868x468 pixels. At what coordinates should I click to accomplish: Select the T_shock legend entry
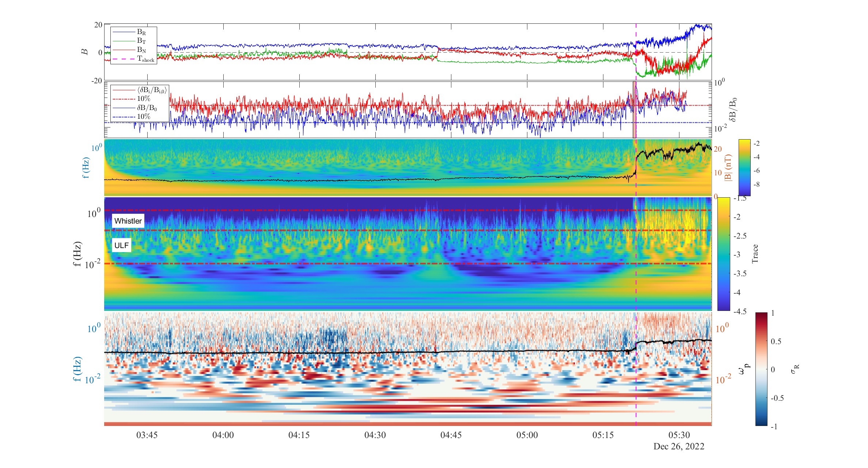[x=134, y=59]
